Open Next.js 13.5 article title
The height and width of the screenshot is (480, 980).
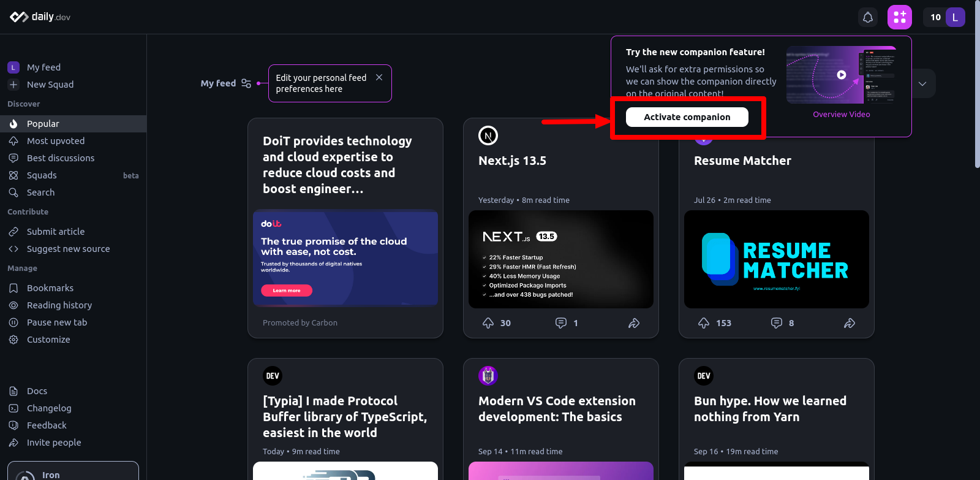point(513,161)
